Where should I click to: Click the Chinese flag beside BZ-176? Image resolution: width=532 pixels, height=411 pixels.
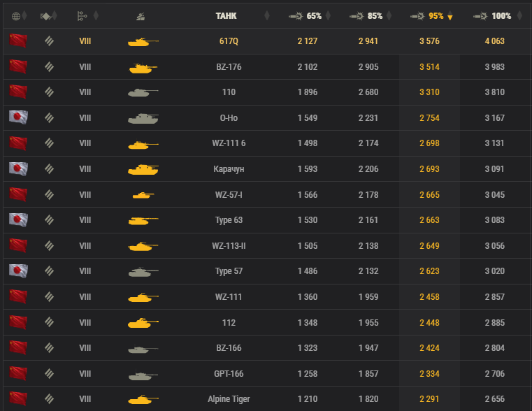18,66
